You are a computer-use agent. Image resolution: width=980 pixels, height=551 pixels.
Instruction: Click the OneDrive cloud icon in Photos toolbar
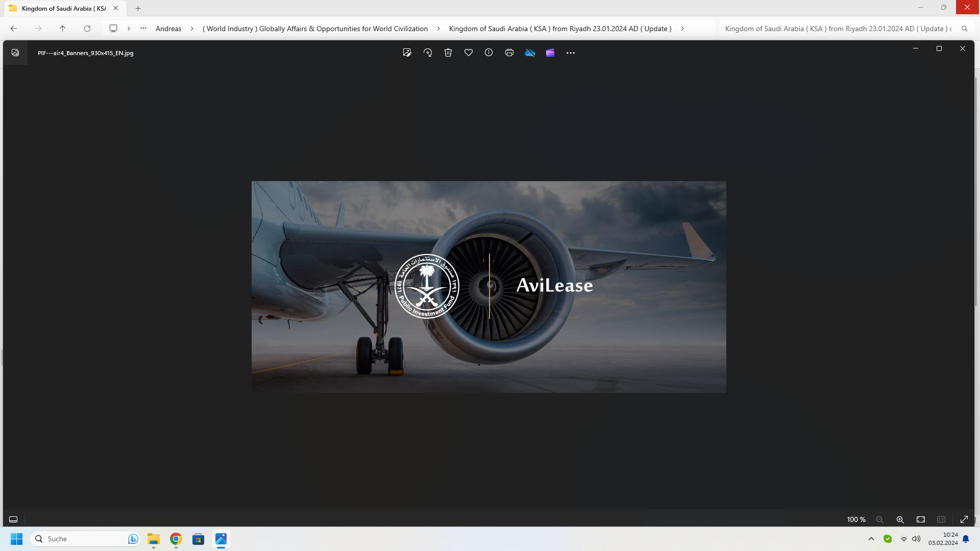(530, 53)
